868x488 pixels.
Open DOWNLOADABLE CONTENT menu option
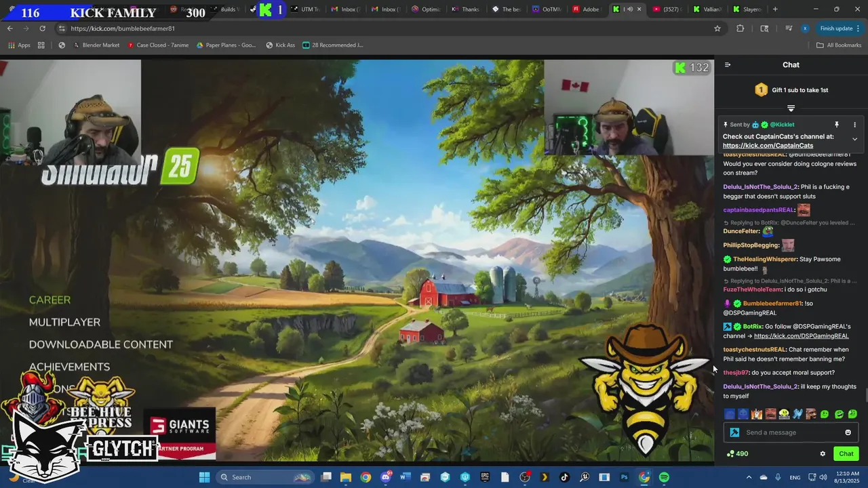[101, 344]
